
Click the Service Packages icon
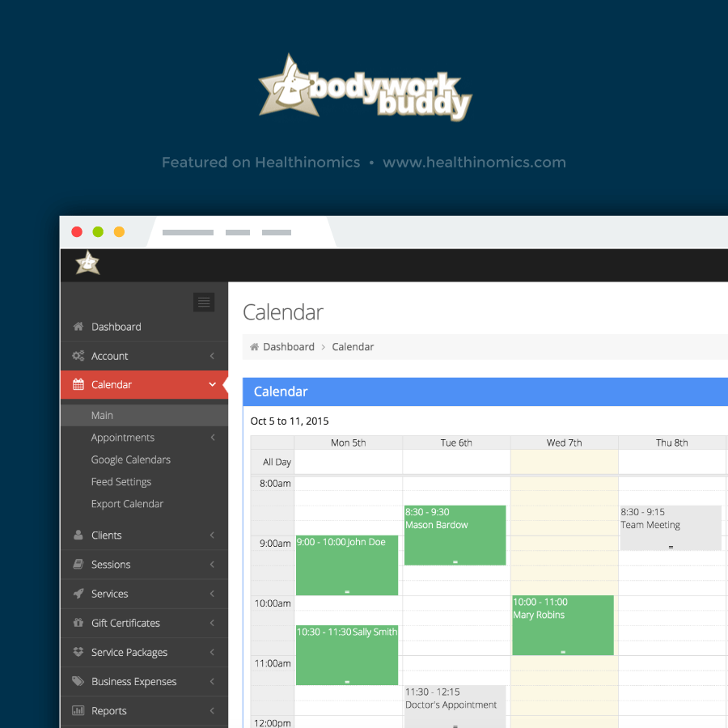tap(78, 652)
